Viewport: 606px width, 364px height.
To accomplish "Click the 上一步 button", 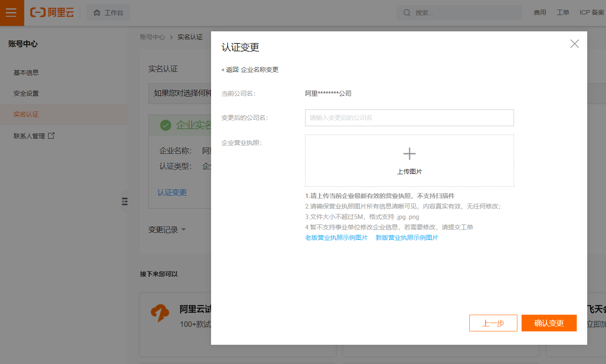I will (x=493, y=323).
